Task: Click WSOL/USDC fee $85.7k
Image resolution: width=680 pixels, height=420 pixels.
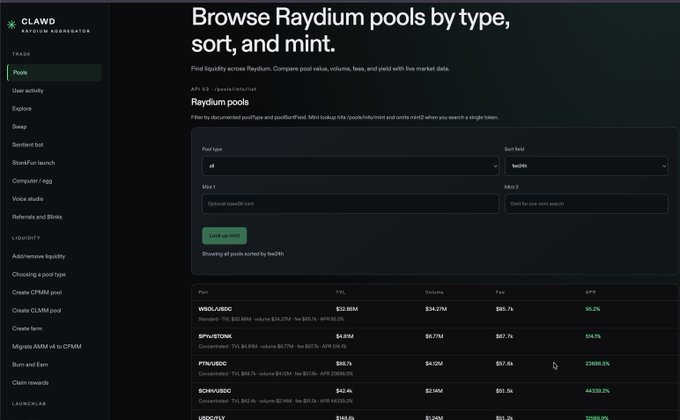Action: coord(504,309)
